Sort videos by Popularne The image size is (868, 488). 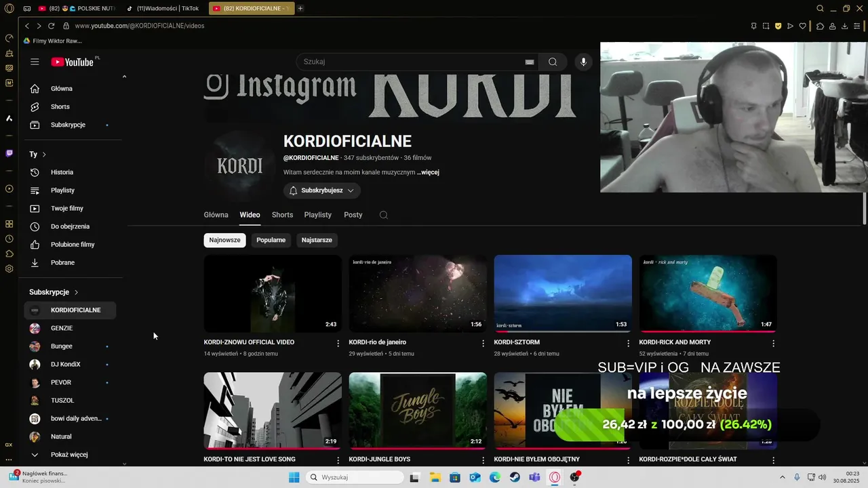[271, 240]
